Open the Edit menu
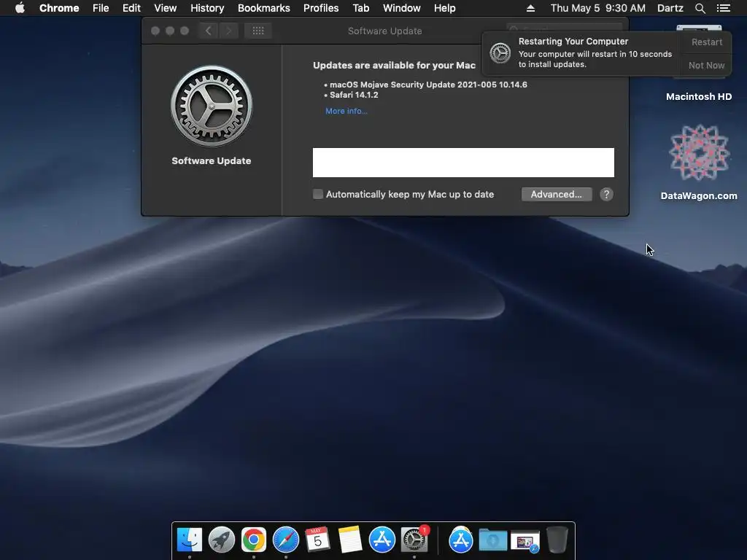Viewport: 747px width, 560px height. point(131,8)
